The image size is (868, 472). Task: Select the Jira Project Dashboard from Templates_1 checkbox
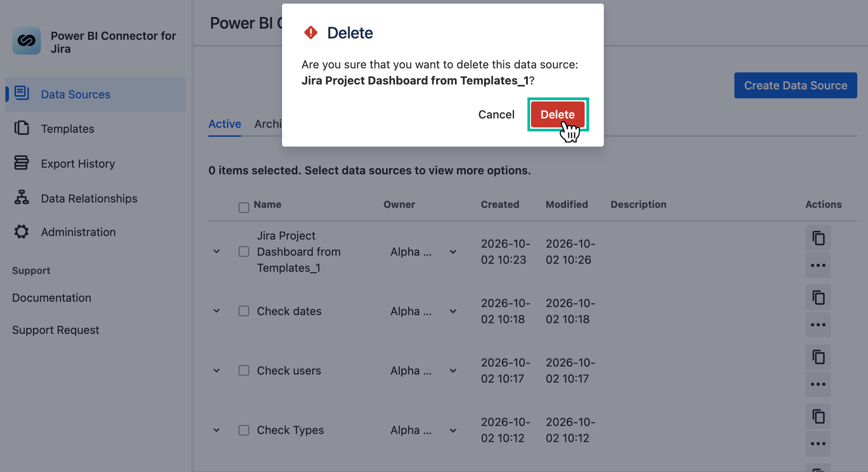pyautogui.click(x=244, y=252)
